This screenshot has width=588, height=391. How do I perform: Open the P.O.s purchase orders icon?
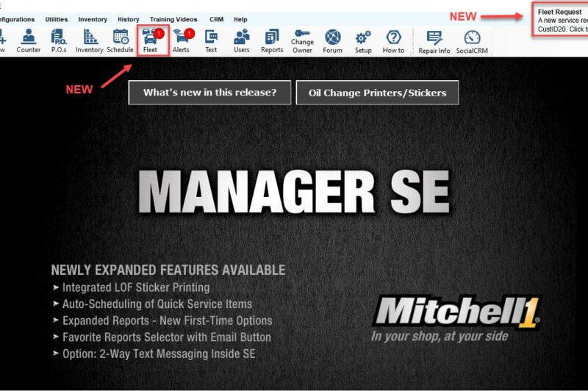point(59,41)
